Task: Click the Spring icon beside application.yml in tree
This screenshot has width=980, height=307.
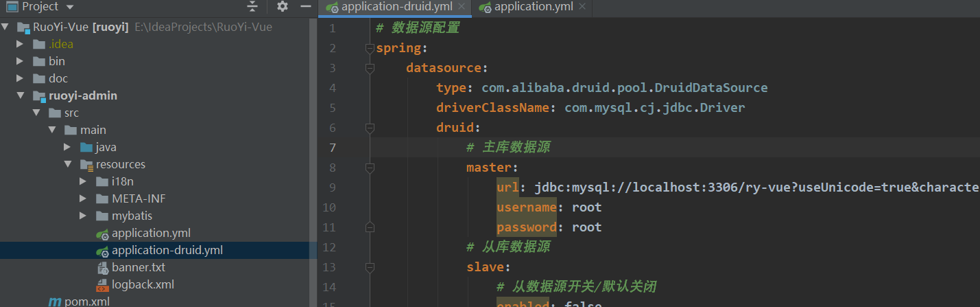Action: tap(102, 234)
